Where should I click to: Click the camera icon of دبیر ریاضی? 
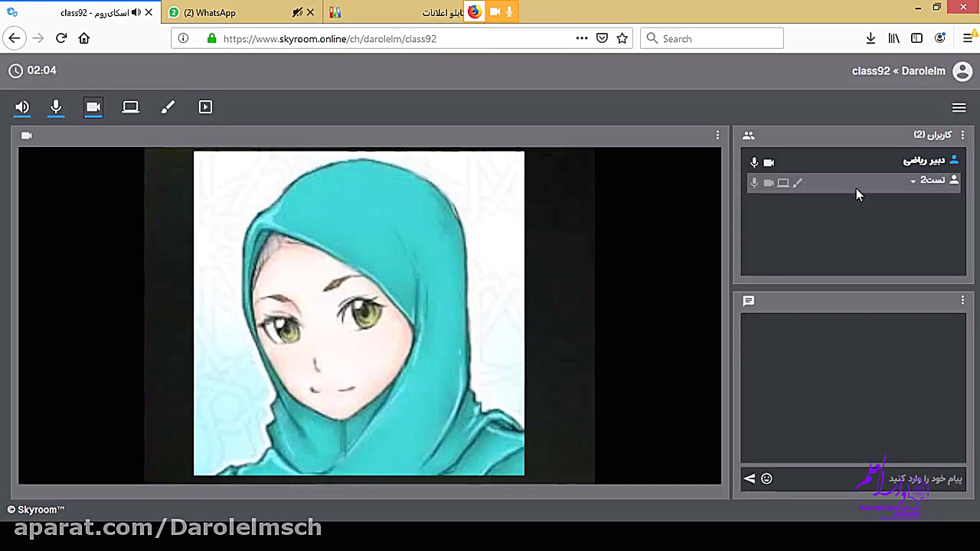tap(769, 162)
